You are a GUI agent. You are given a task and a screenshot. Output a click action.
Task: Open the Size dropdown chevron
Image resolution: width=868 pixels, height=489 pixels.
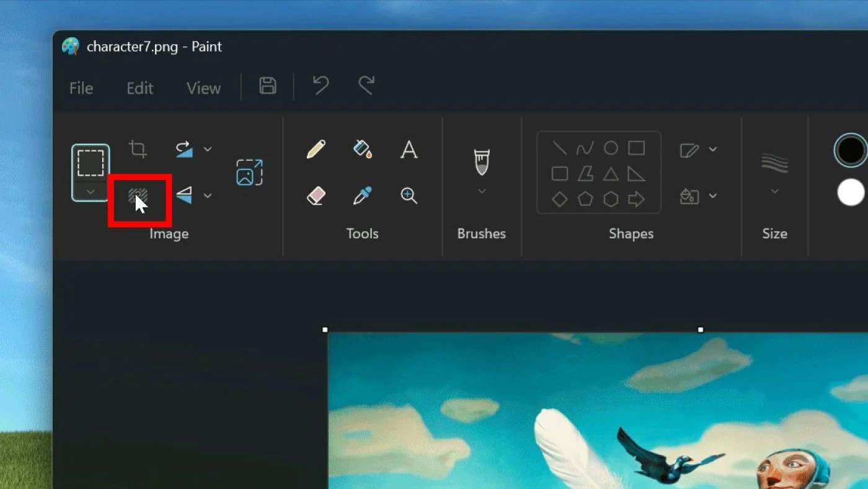pyautogui.click(x=774, y=191)
